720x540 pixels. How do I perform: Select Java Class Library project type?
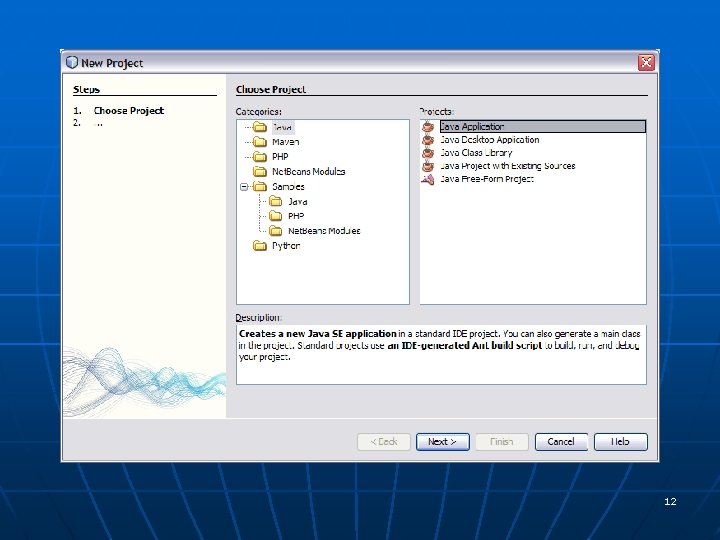476,152
